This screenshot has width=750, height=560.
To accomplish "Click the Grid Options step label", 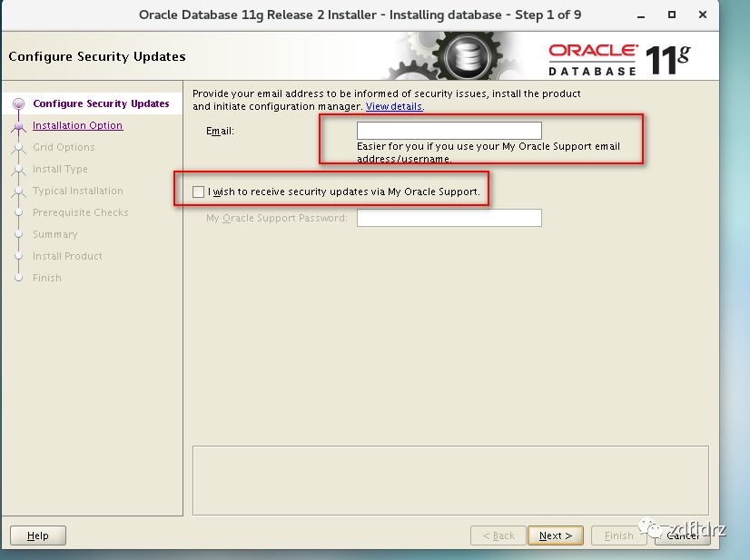I will pos(64,147).
